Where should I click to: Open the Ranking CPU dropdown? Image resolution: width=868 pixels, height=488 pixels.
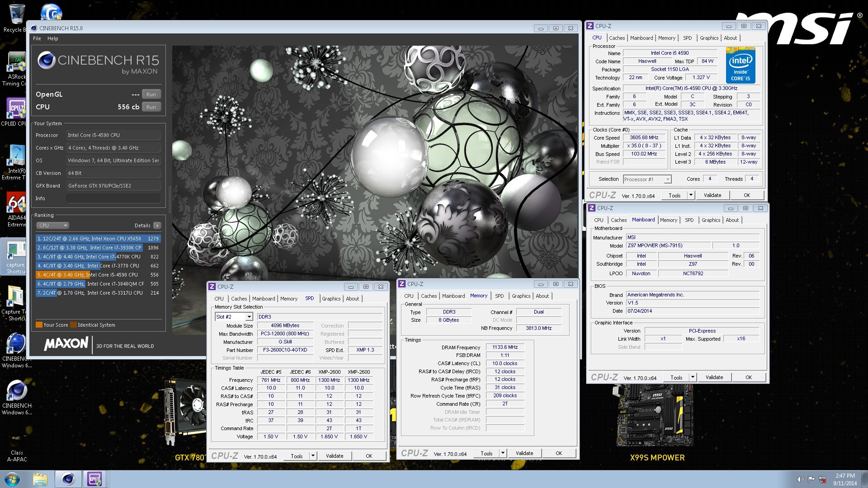tap(52, 225)
